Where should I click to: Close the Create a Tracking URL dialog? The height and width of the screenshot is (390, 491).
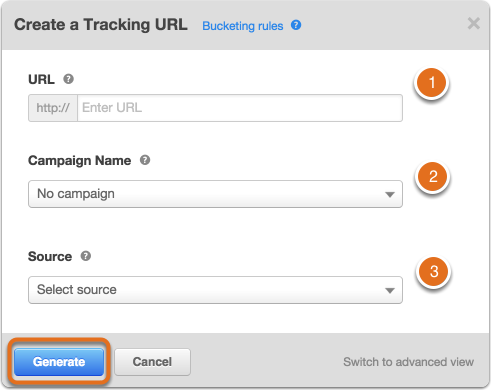tap(474, 24)
